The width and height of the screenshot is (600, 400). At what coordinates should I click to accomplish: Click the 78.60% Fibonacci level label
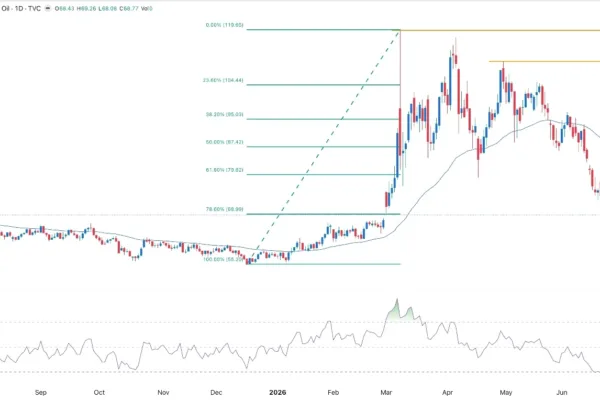(x=224, y=209)
